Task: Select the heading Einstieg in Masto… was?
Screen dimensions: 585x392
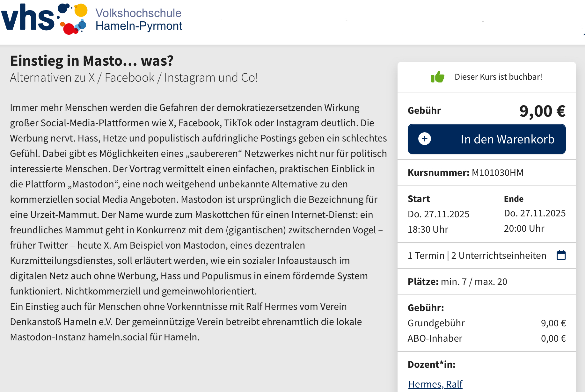Action: tap(92, 61)
